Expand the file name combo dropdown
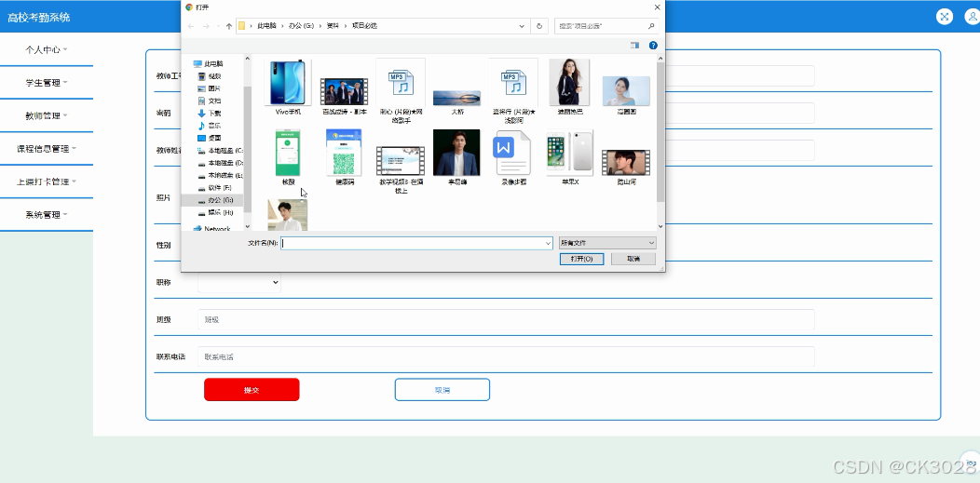Screen dimensions: 980x483 pyautogui.click(x=548, y=244)
